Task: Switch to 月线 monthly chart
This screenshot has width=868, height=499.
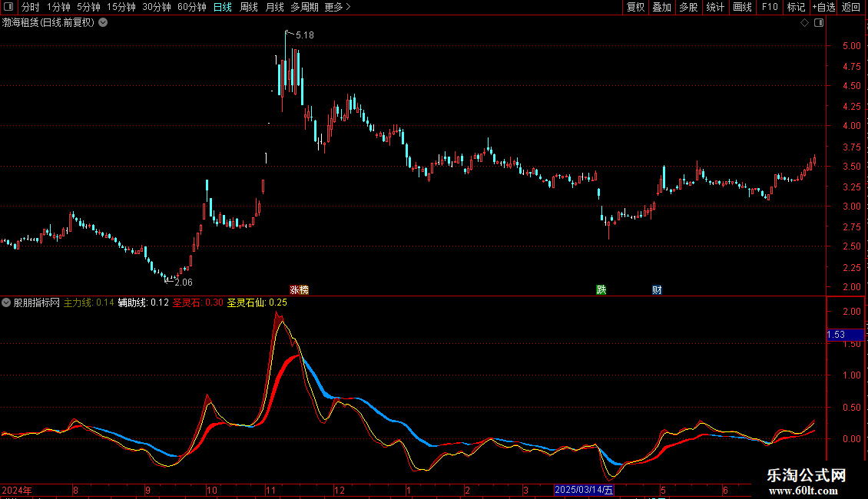Action: pos(274,7)
